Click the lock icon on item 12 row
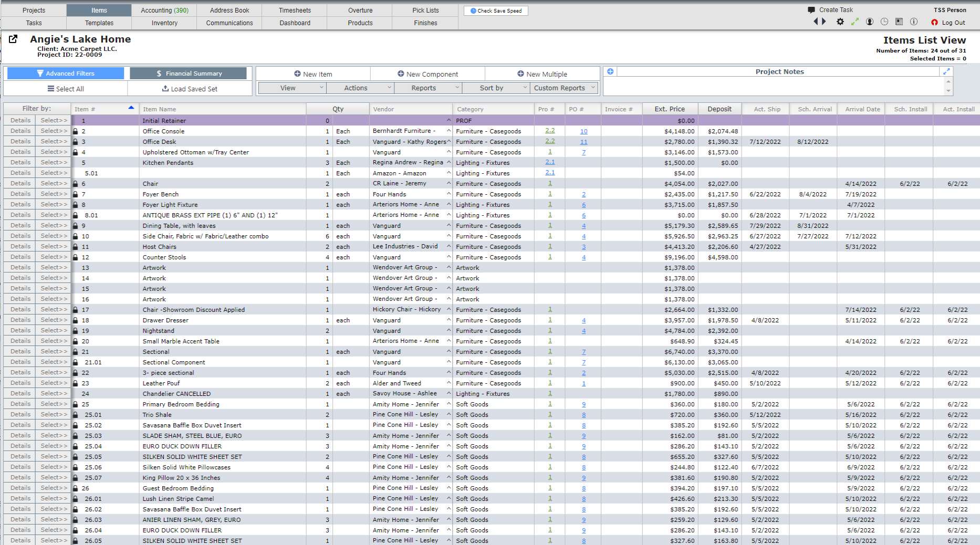980x545 pixels. click(75, 257)
